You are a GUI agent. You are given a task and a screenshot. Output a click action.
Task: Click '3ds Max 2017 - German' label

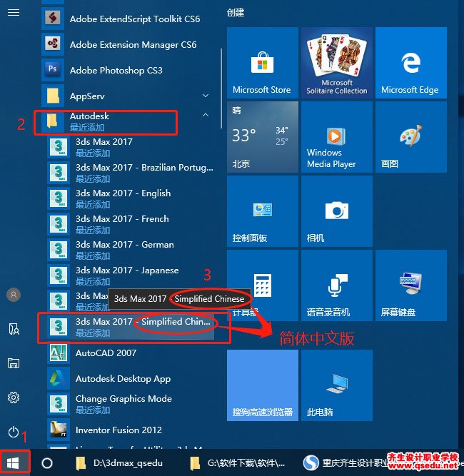point(125,245)
